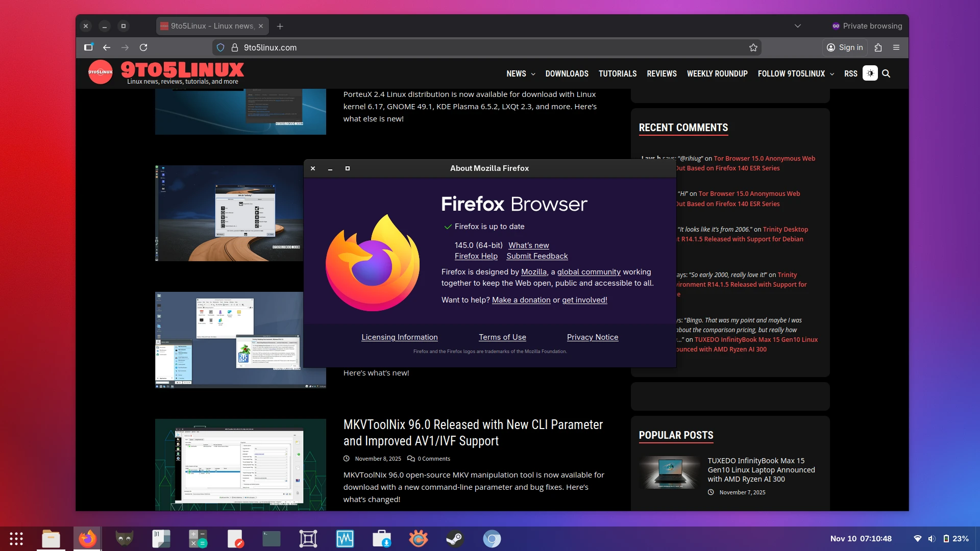This screenshot has width=980, height=551.
Task: Expand the FOLLOW 9TO5LINUX dropdown
Action: [832, 74]
